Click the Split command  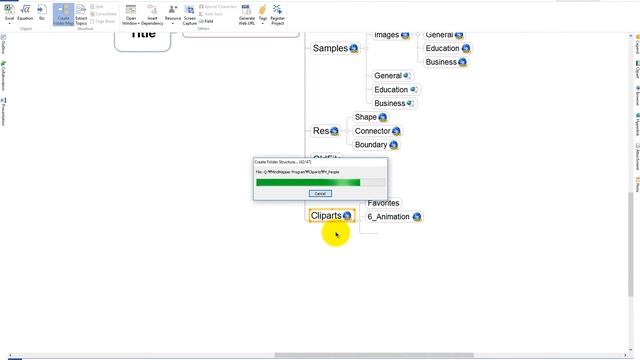coord(97,7)
